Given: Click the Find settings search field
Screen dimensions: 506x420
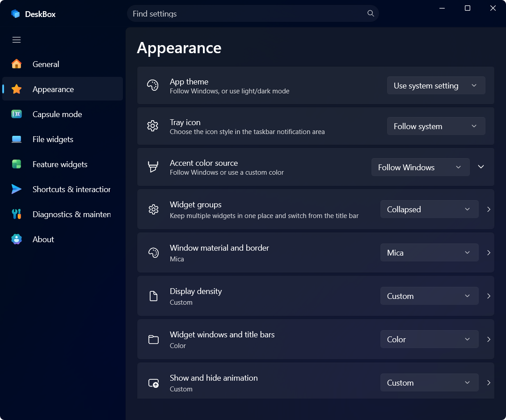Looking at the screenshot, I should point(253,13).
